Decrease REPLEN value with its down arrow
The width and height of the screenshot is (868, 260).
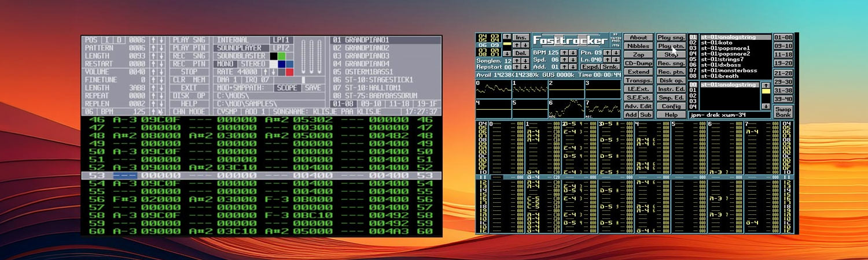pyautogui.click(x=161, y=103)
